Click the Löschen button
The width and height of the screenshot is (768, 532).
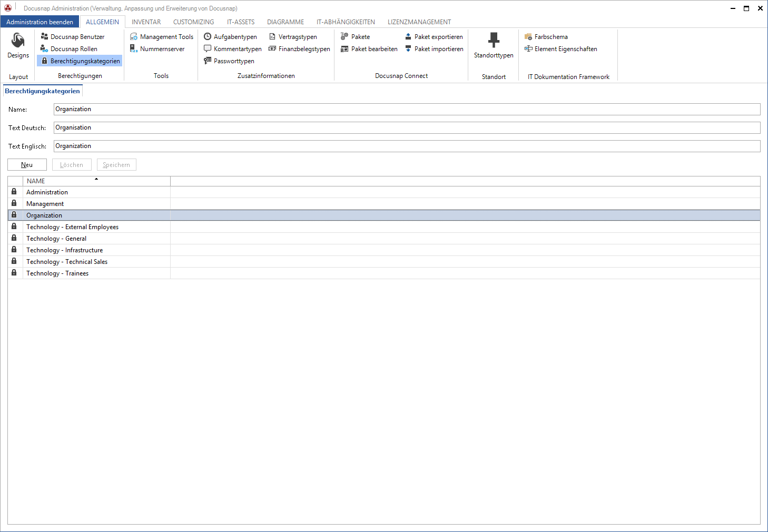click(72, 165)
